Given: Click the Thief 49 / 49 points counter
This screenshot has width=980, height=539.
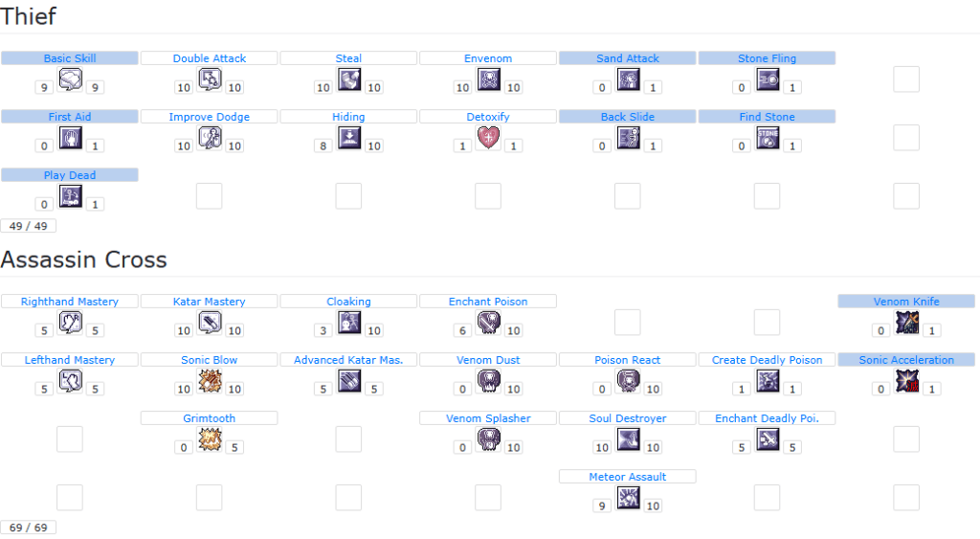Looking at the screenshot, I should (x=28, y=226).
